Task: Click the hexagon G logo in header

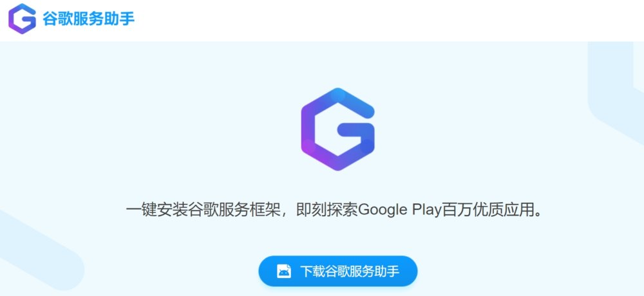Action: coord(22,19)
